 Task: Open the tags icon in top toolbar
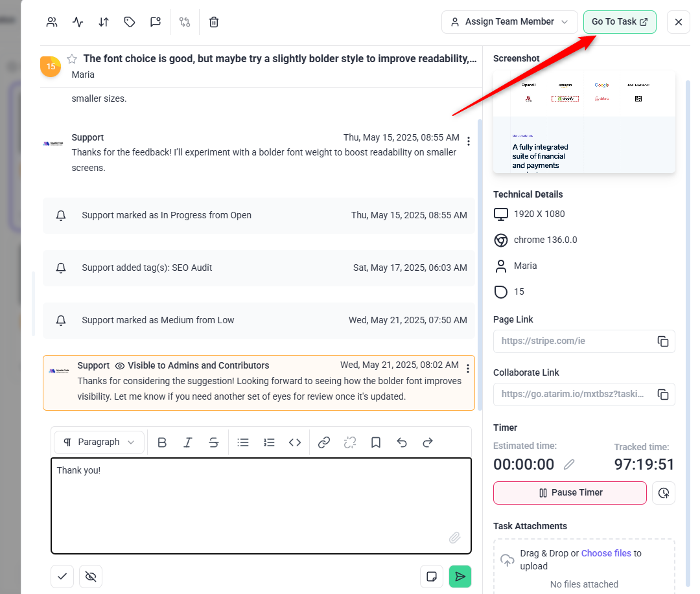pyautogui.click(x=130, y=22)
